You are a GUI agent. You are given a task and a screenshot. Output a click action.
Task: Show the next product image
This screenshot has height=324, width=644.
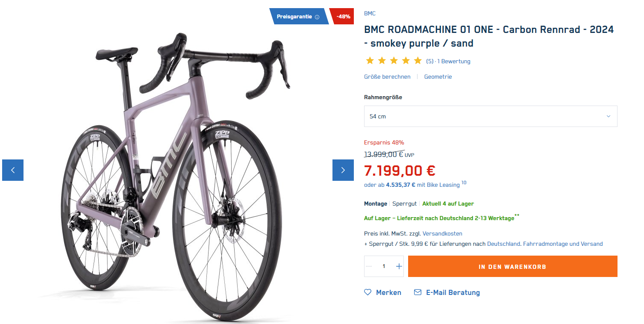tap(343, 170)
